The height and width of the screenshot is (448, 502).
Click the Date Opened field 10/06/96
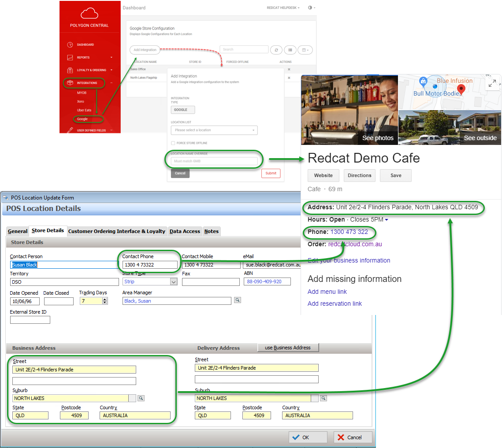(x=25, y=301)
